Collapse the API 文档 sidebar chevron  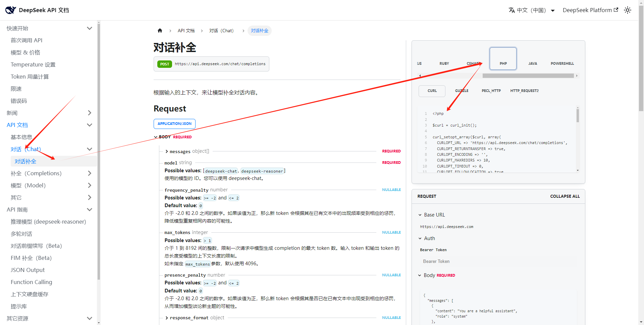(x=90, y=125)
